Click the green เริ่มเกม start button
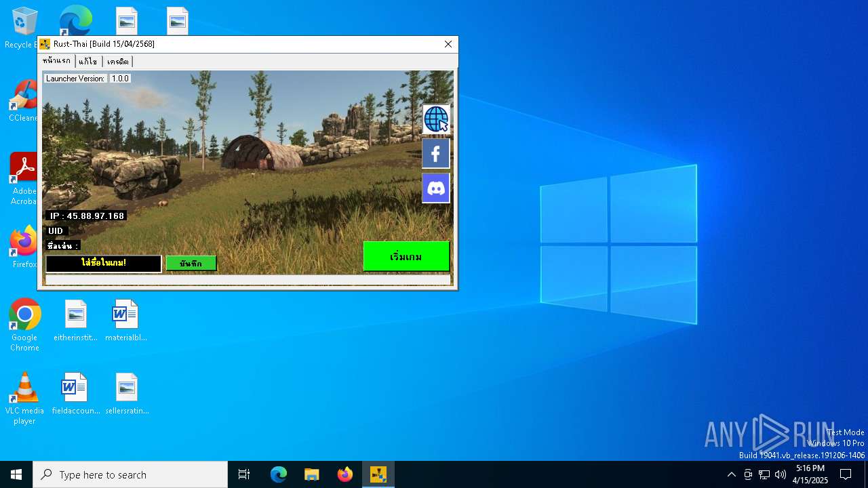The image size is (868, 488). [x=406, y=257]
